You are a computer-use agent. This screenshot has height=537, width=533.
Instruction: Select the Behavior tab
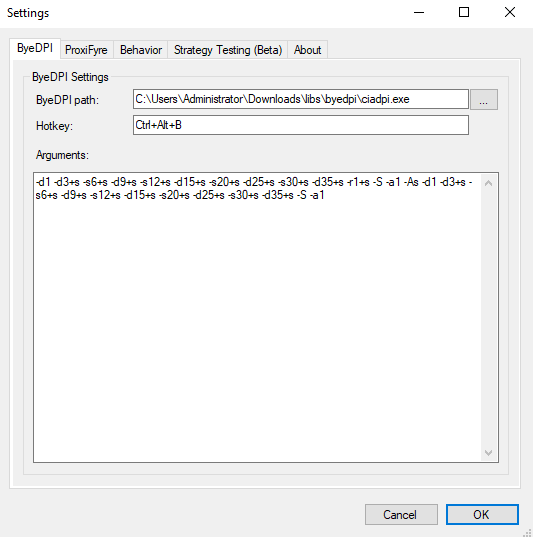click(x=141, y=50)
